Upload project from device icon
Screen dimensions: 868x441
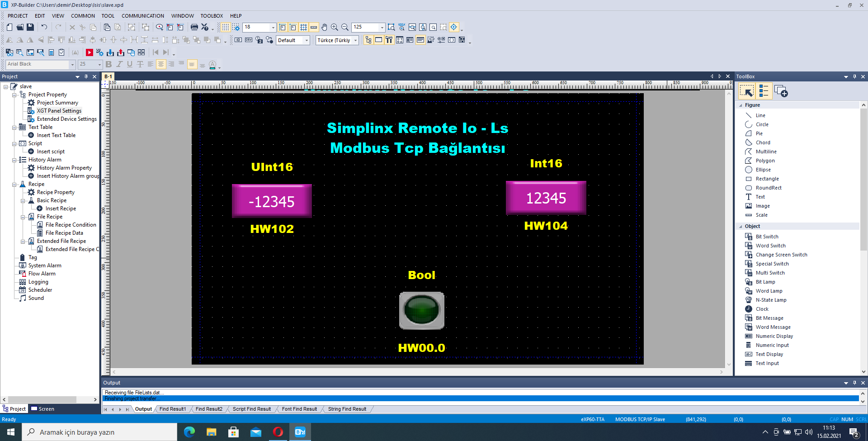(x=121, y=52)
